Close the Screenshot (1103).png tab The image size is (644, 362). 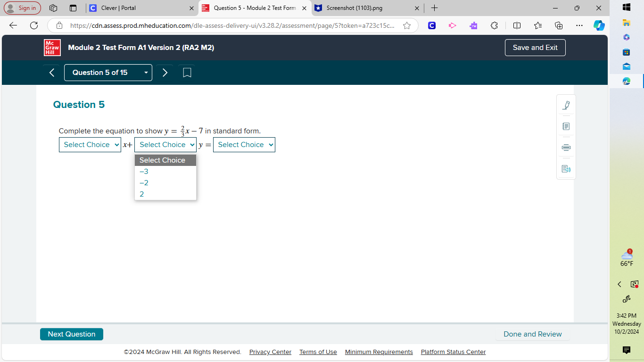point(417,8)
